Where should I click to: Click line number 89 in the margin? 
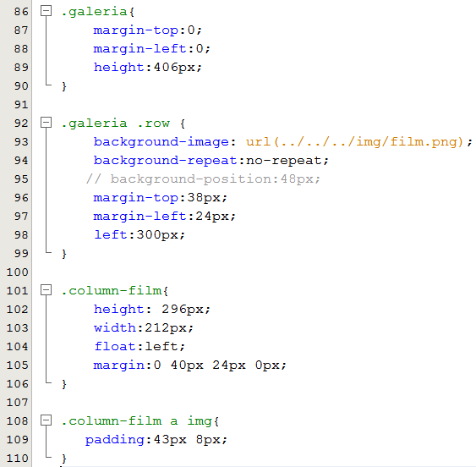[x=21, y=67]
